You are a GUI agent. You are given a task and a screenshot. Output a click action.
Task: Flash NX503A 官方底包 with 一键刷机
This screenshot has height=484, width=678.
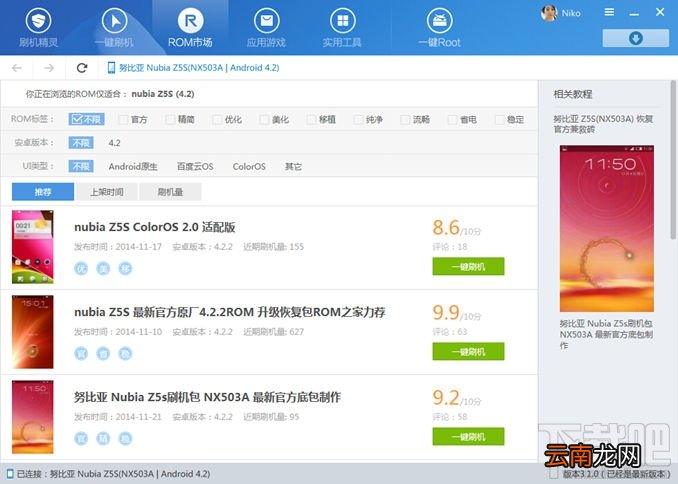tap(468, 437)
